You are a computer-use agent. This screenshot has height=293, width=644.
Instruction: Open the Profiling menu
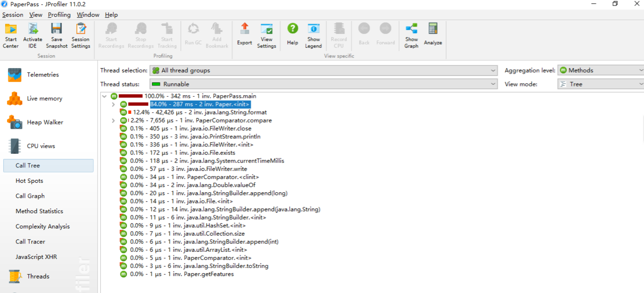click(59, 15)
